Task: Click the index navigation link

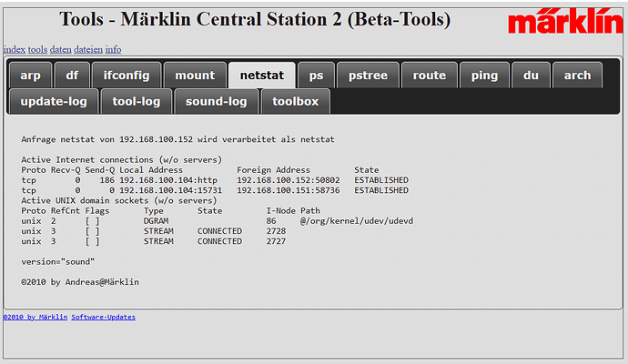Action: point(14,49)
